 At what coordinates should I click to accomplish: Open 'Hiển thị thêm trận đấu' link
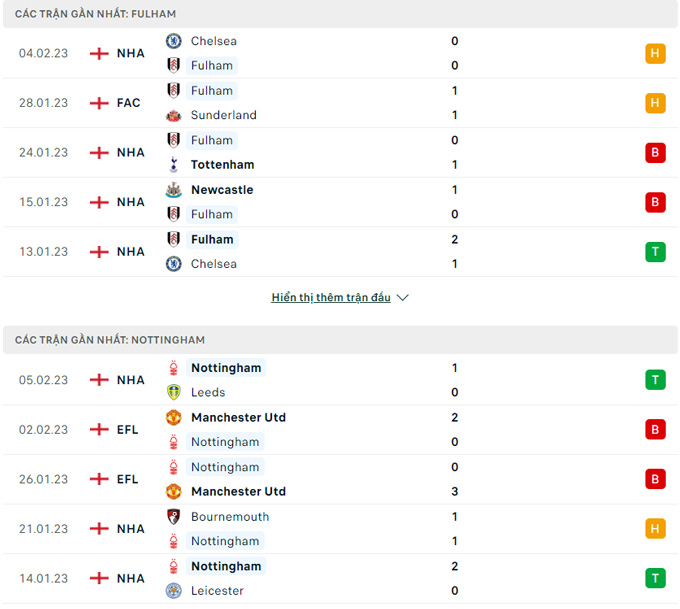click(331, 298)
